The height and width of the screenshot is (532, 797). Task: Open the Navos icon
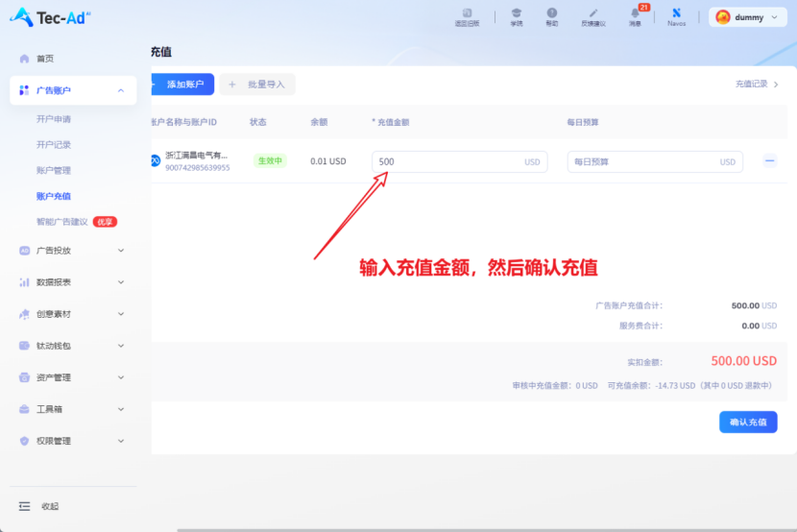pos(676,13)
